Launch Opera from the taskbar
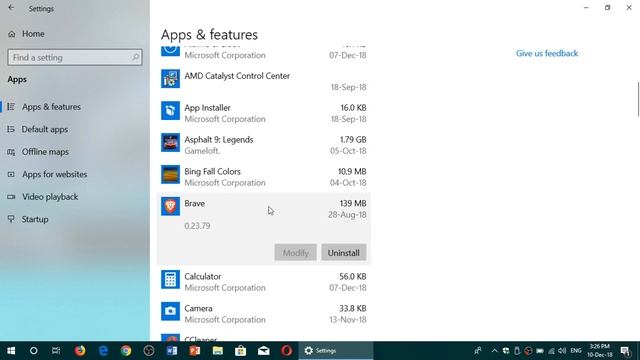 286,351
